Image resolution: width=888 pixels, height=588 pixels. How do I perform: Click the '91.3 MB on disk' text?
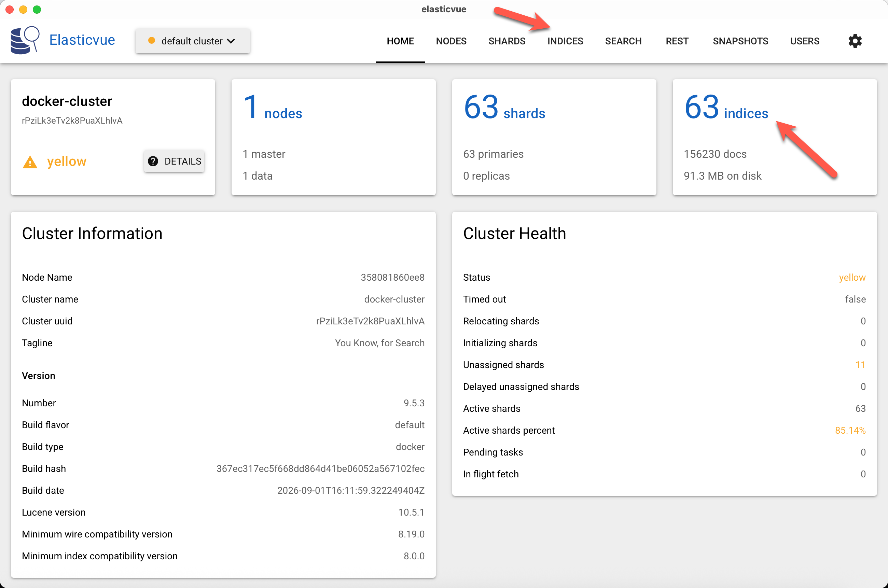(x=723, y=176)
